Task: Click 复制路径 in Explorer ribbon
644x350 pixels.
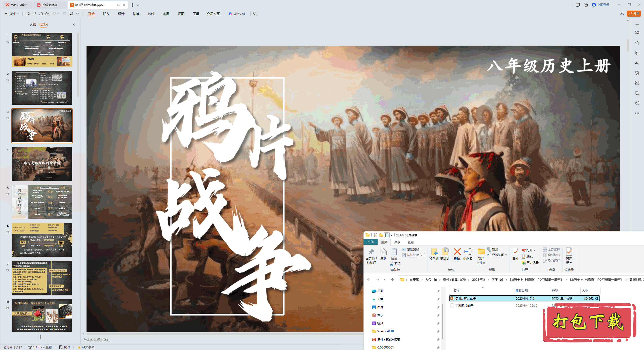Action: (411, 250)
